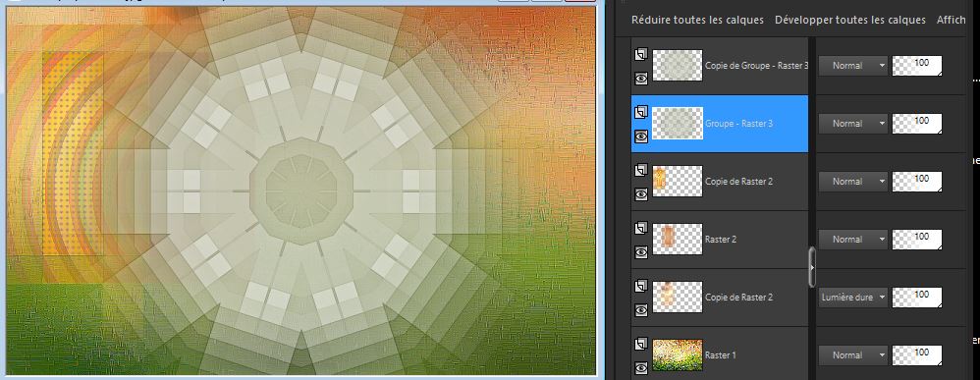Click layer type icon of Raster 2 layer
This screenshot has width=980, height=380.
(640, 229)
